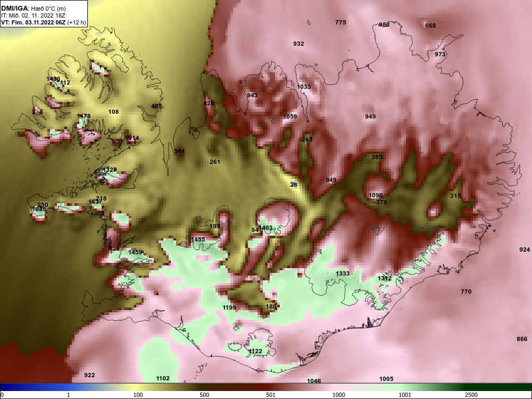This screenshot has height=399, width=532.
Task: Click the 1327 height label
Action: (109, 170)
